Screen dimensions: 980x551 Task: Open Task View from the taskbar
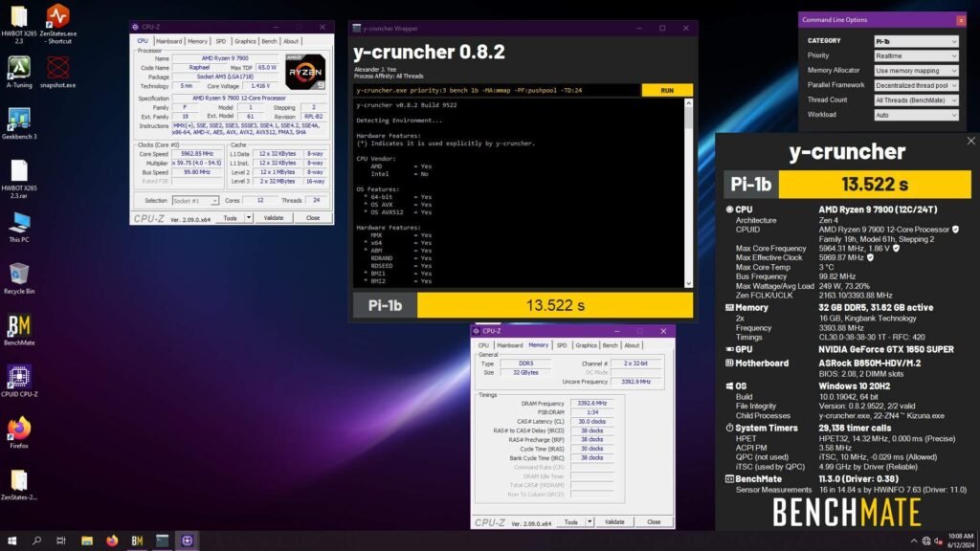[x=60, y=540]
